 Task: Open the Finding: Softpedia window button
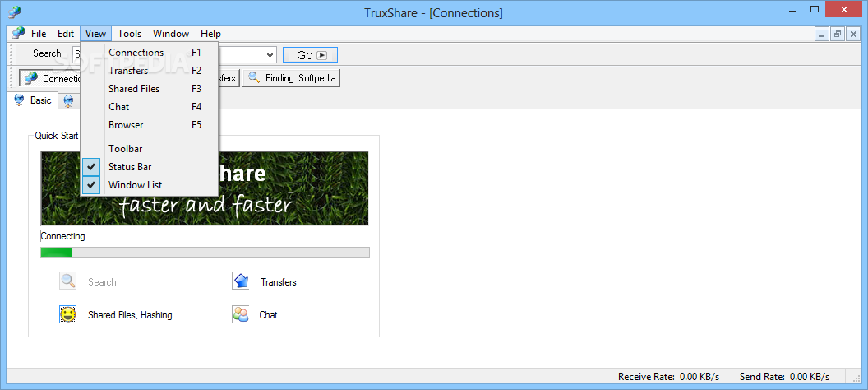tap(291, 78)
